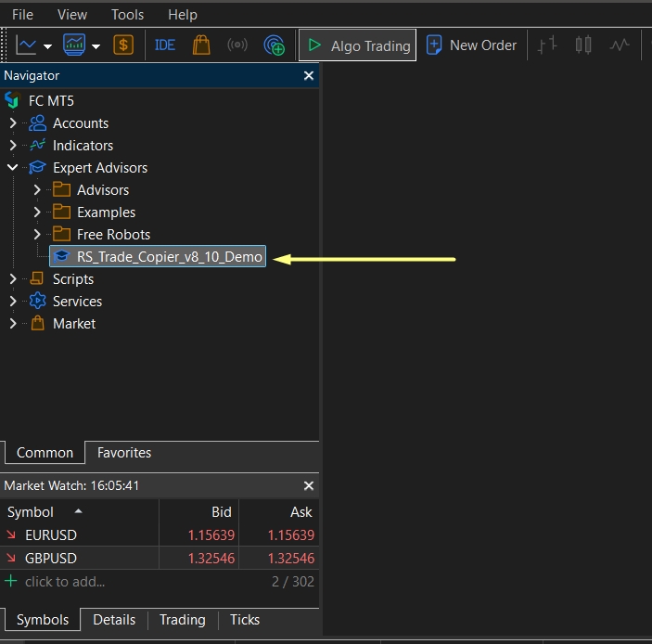The height and width of the screenshot is (644, 652).
Task: Click the Free Robots folder icon
Action: (x=61, y=234)
